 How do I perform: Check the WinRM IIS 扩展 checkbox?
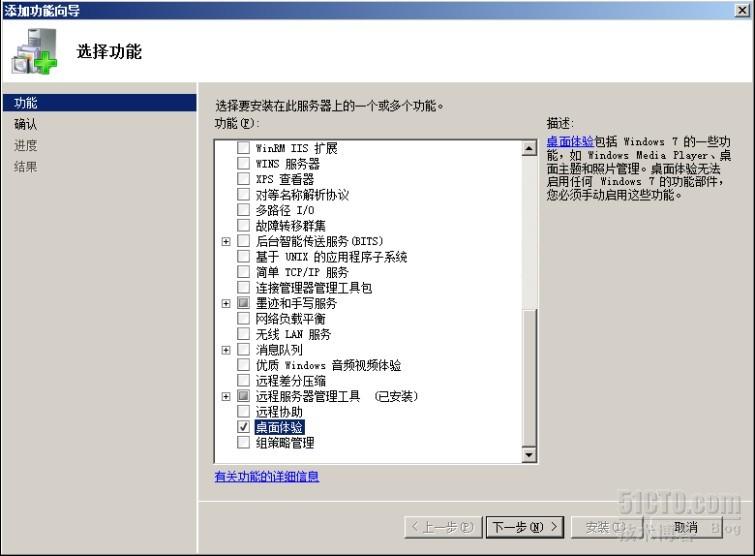tap(244, 147)
